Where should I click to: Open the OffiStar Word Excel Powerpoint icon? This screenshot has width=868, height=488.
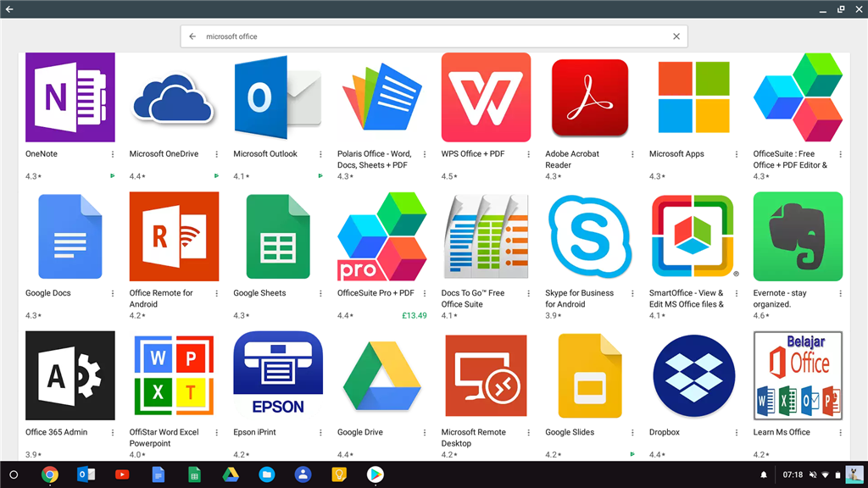[x=174, y=375]
